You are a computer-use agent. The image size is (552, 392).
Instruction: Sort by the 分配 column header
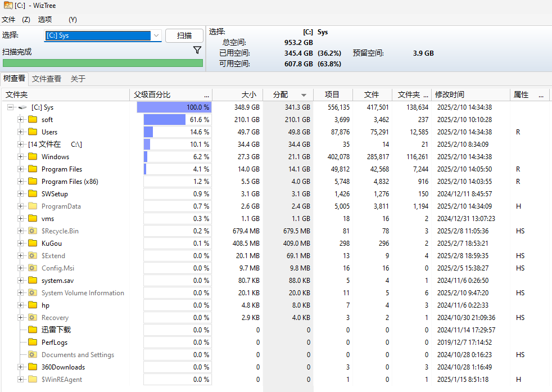pos(288,94)
